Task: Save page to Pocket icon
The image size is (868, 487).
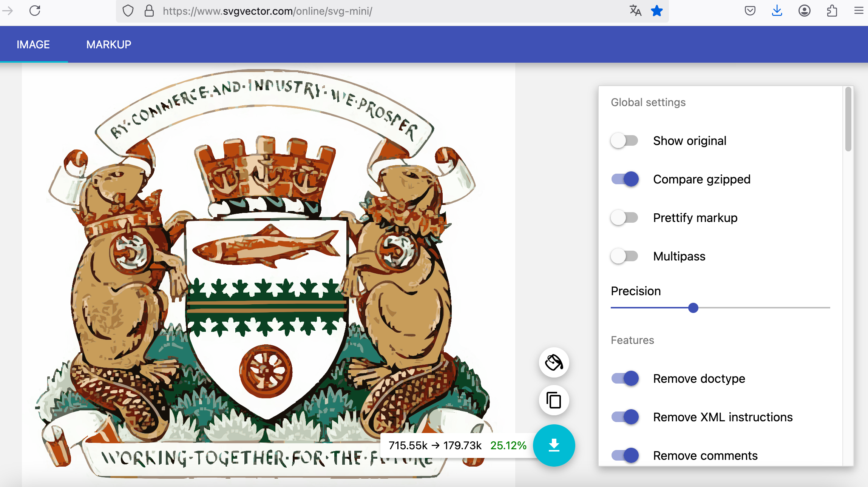Action: pyautogui.click(x=750, y=11)
